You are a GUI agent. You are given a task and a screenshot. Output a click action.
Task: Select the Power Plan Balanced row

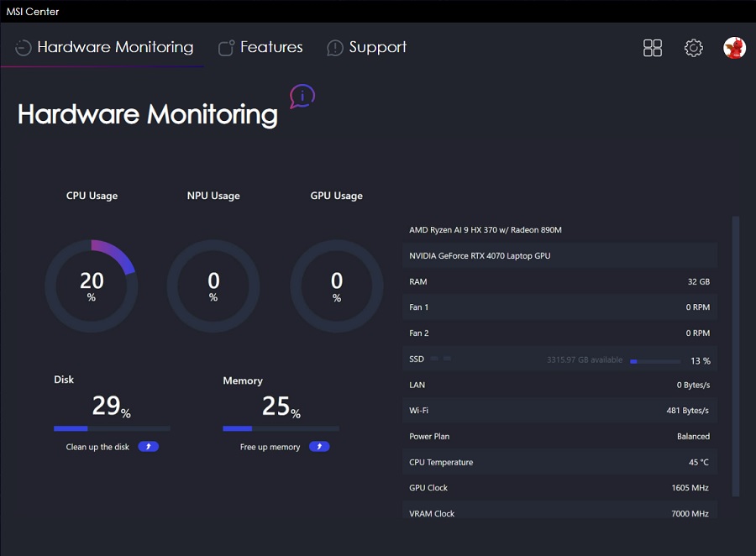(559, 437)
